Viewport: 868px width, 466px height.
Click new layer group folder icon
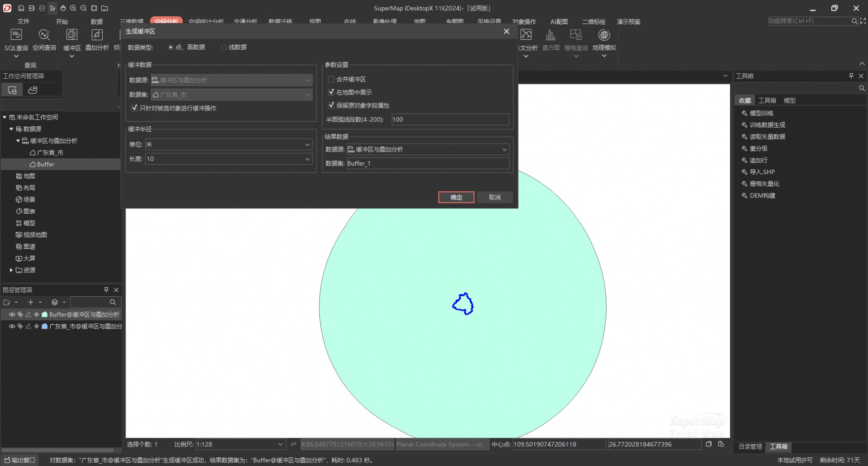click(7, 302)
